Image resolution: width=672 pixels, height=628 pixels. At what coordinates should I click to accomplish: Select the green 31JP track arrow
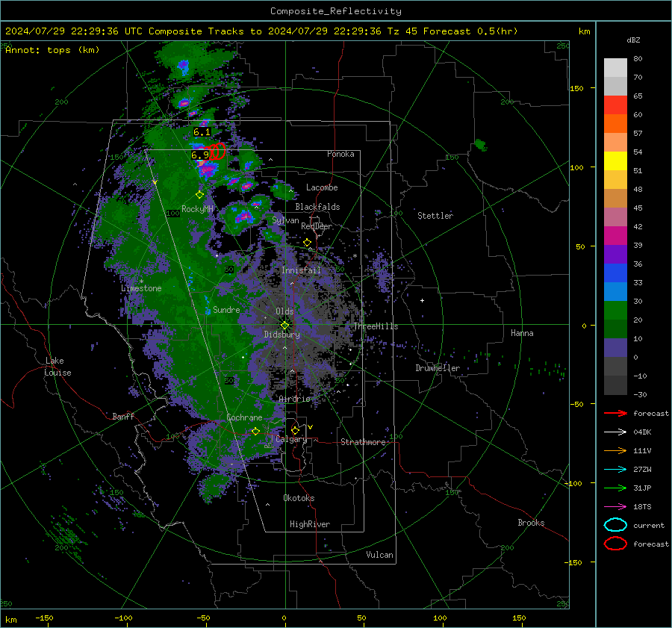(x=615, y=488)
